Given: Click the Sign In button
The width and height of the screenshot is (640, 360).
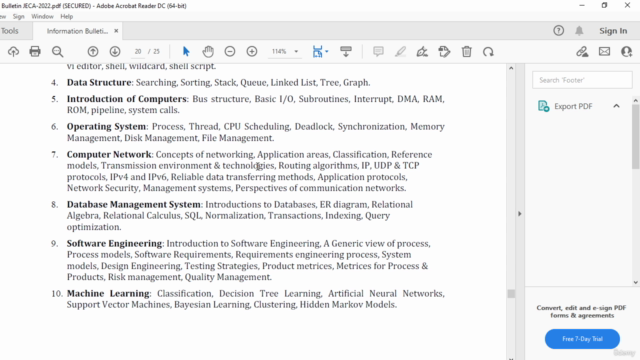Looking at the screenshot, I should click(x=613, y=31).
